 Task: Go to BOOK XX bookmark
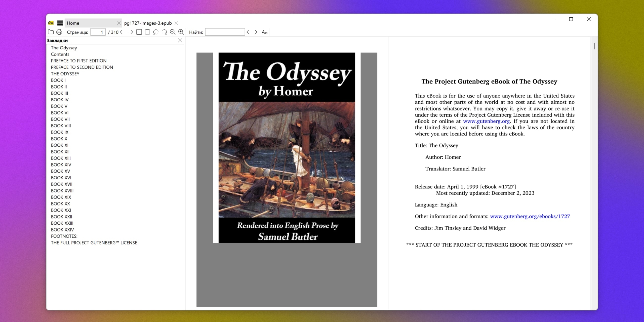(x=60, y=204)
